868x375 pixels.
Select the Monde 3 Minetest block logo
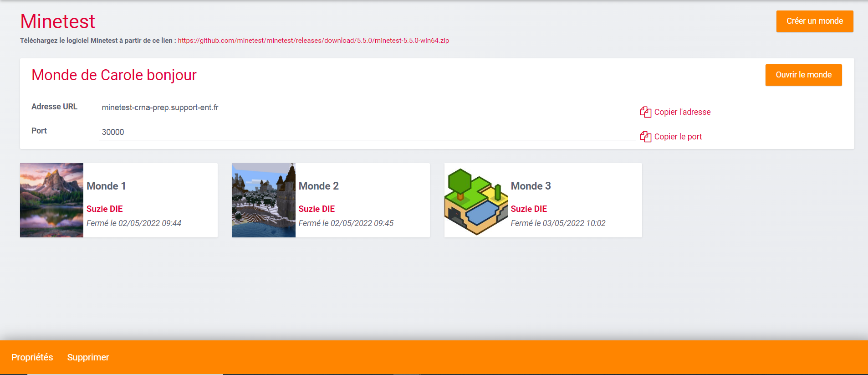point(476,201)
